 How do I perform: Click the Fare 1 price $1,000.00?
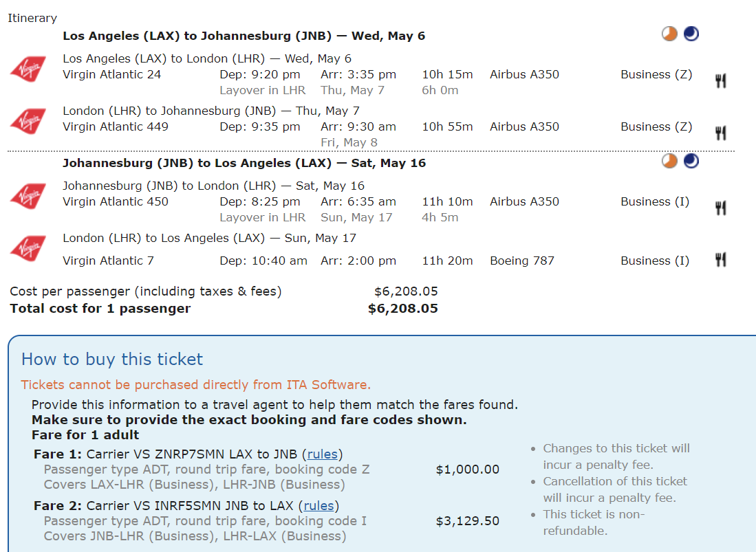467,470
